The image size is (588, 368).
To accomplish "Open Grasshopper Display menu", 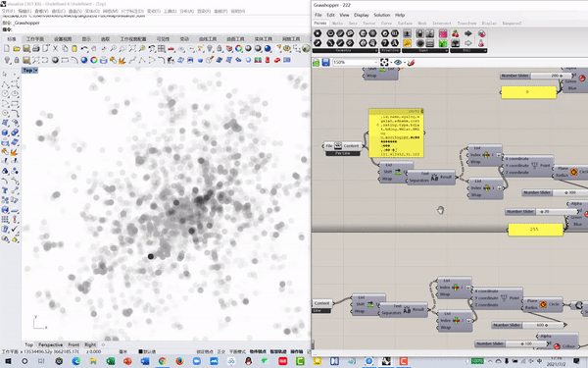I will (361, 15).
